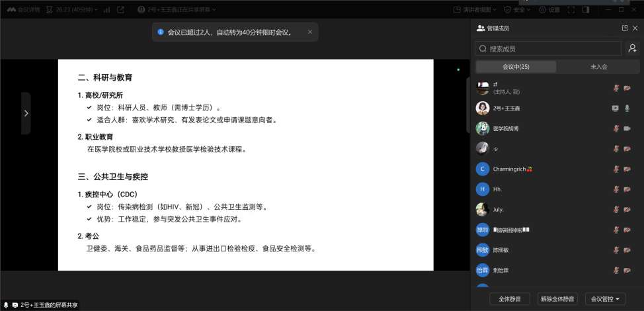Click the share/pop-out icon in top bar

120,10
